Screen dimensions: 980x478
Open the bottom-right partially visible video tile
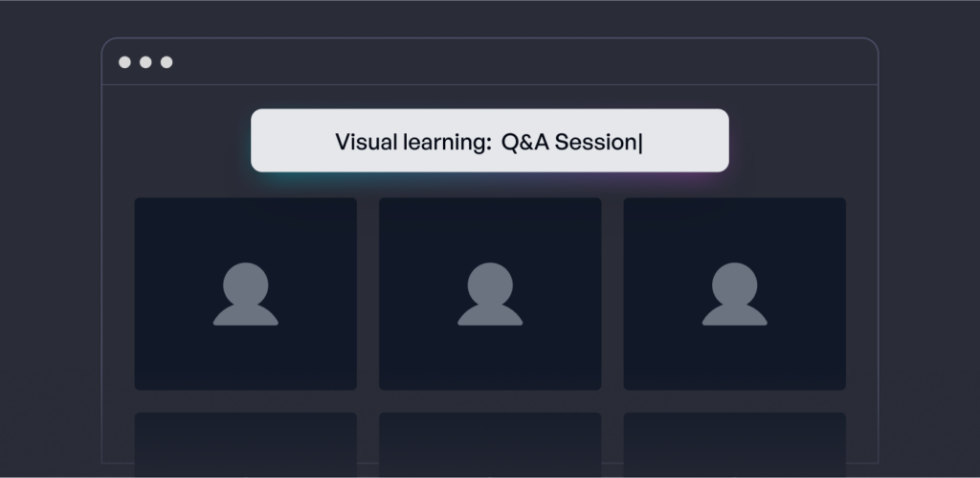[734, 444]
